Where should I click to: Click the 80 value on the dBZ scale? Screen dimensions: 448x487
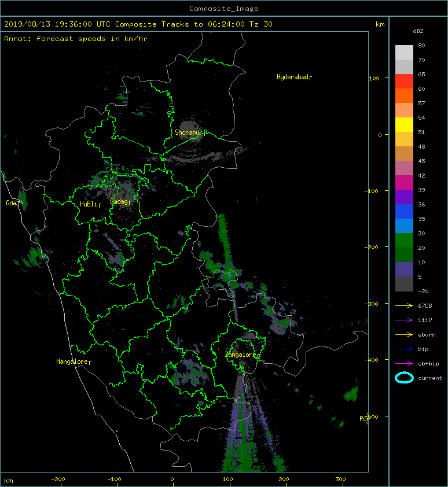[x=421, y=45]
